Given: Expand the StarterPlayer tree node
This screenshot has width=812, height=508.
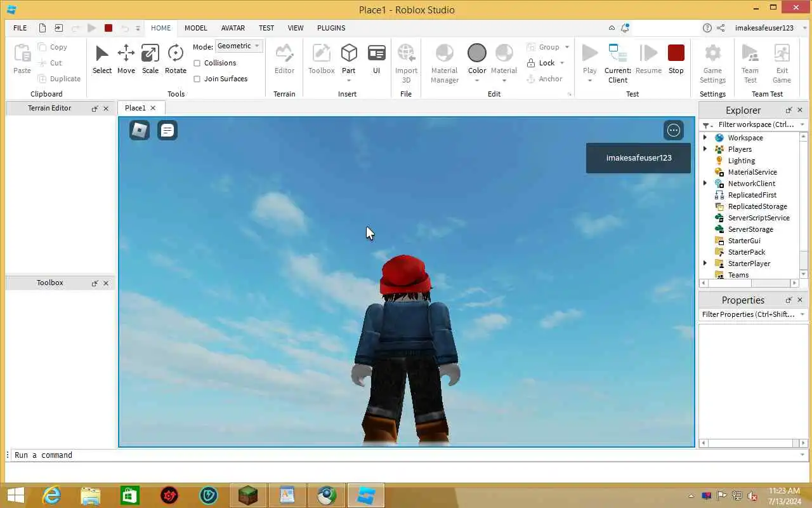Looking at the screenshot, I should point(705,264).
